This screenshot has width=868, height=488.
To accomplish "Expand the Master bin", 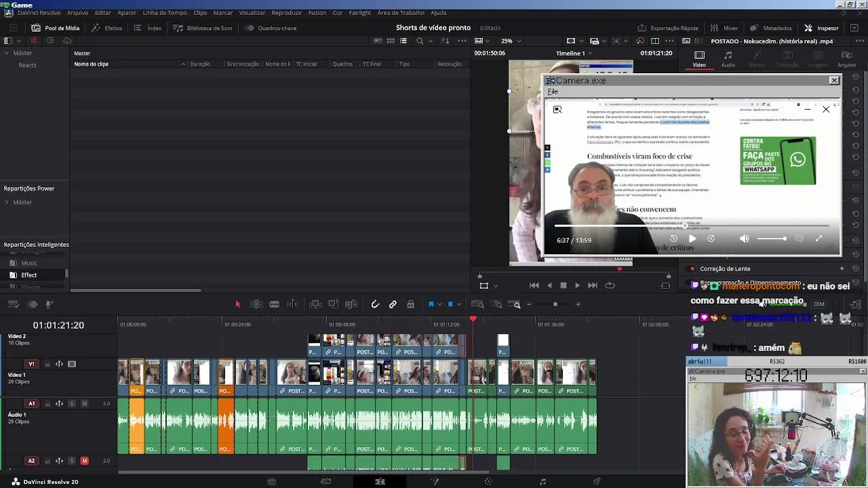I will [7, 53].
